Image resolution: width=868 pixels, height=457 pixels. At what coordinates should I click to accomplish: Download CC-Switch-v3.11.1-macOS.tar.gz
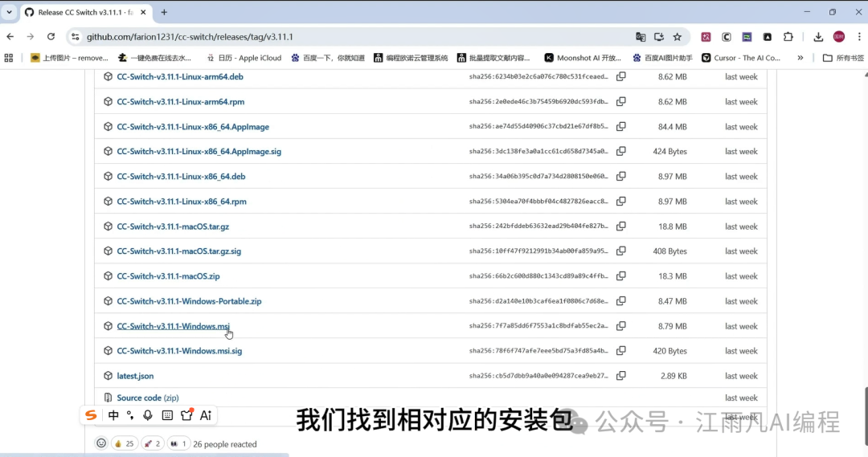point(173,226)
